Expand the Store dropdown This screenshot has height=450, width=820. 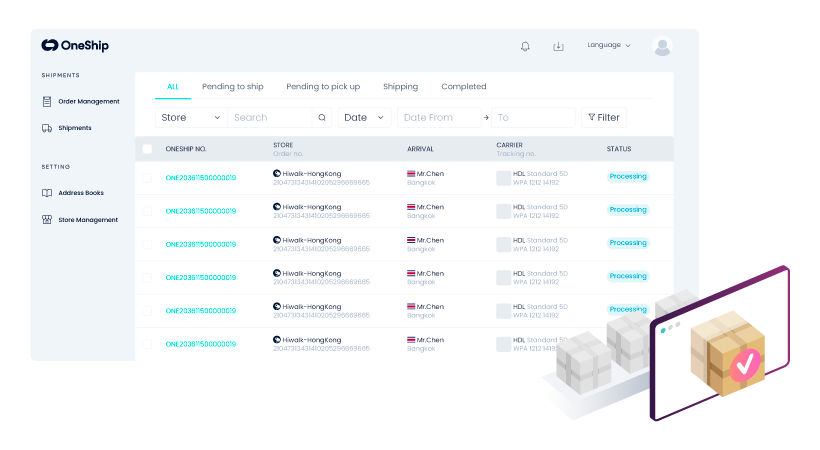191,118
